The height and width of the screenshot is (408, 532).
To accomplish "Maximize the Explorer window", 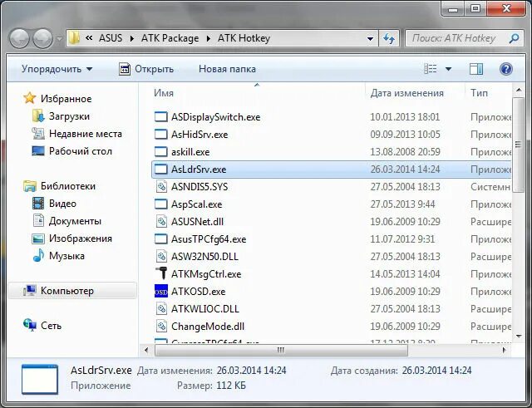I will 475,8.
